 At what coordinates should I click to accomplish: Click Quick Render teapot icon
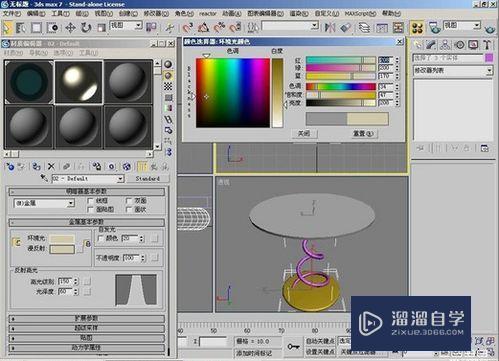490,28
